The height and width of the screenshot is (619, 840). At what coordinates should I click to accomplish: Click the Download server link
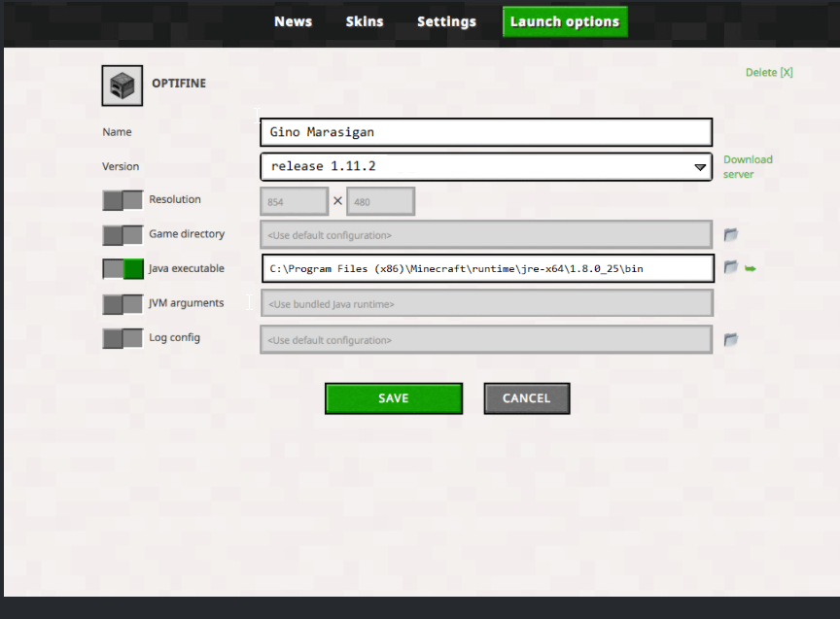tap(748, 165)
